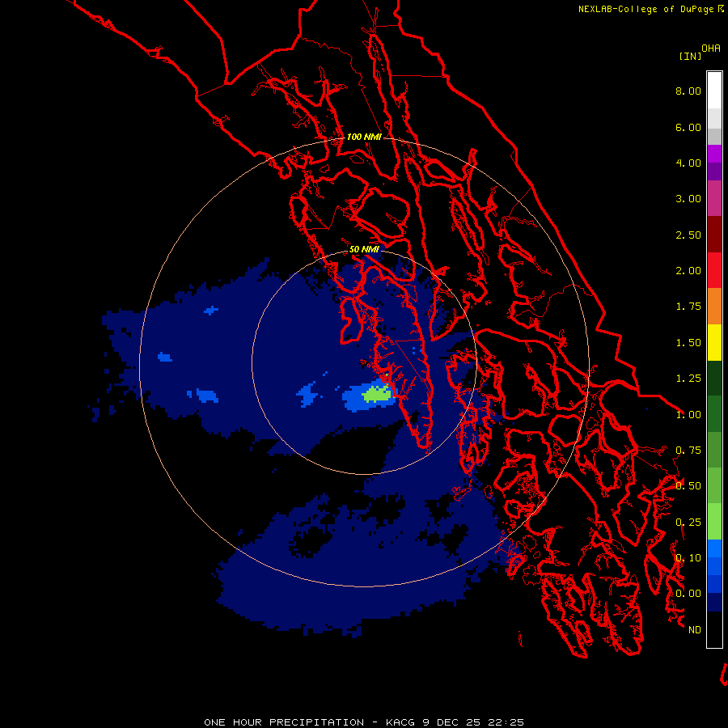This screenshot has height=728, width=728.
Task: Click the [IN] units label
Action: (x=690, y=56)
